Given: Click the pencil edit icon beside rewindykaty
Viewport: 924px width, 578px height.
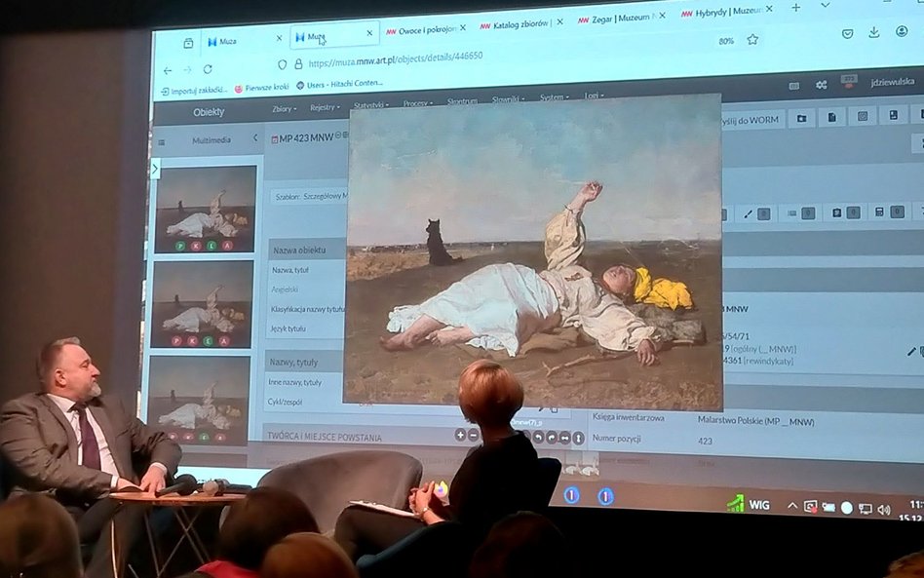Looking at the screenshot, I should tap(911, 352).
